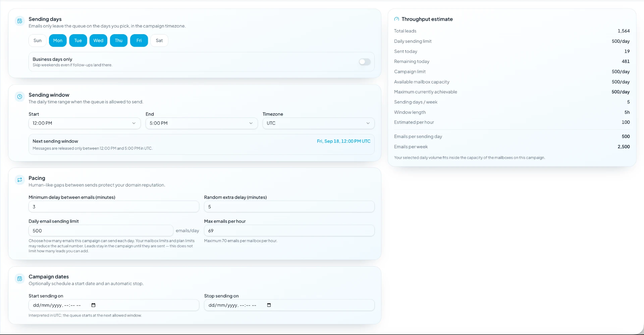Deselect the Thu sending day
The width and height of the screenshot is (644, 335).
pyautogui.click(x=119, y=41)
